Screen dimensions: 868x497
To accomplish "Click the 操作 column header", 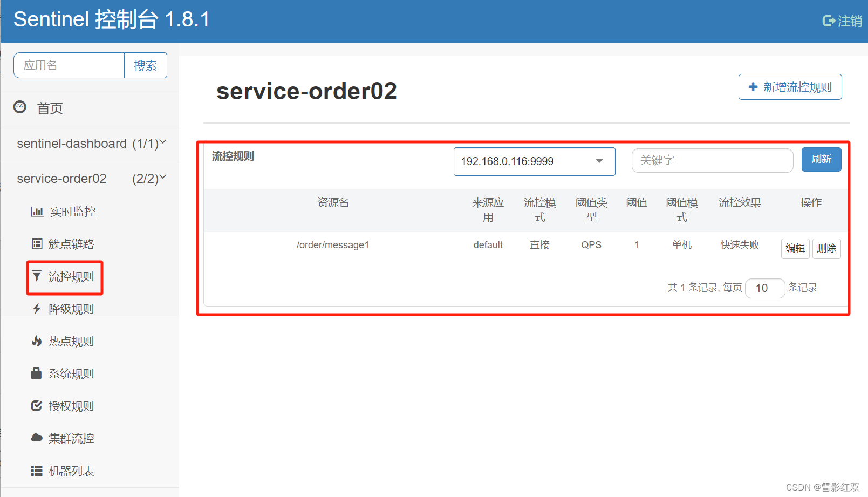I will coord(811,202).
